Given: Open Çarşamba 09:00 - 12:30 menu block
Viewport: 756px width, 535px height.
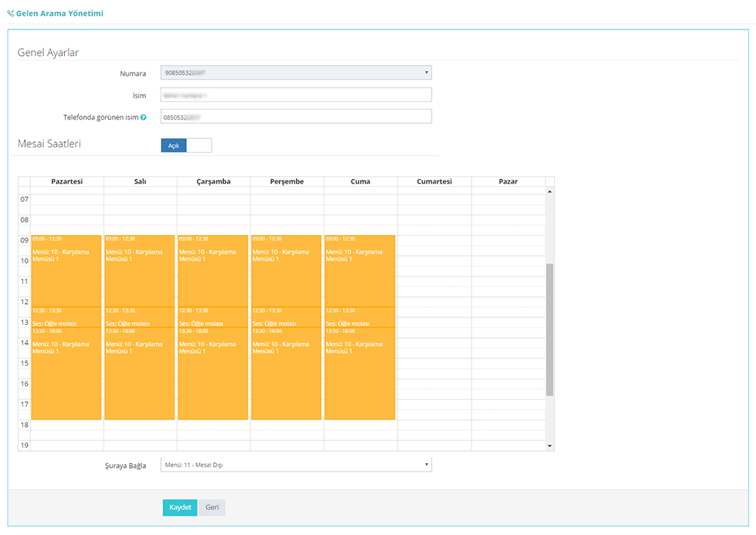Looking at the screenshot, I should coord(213,271).
